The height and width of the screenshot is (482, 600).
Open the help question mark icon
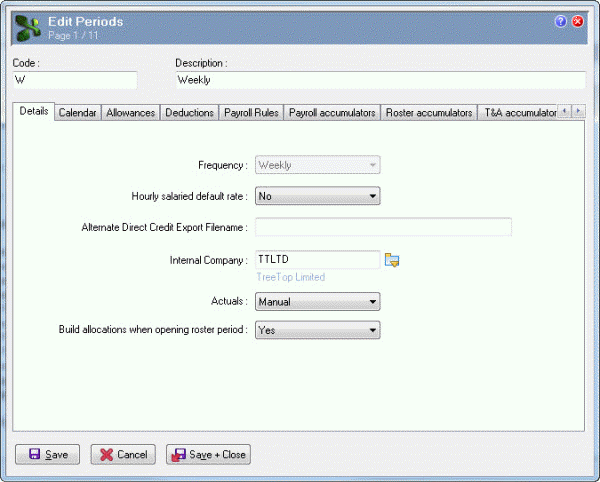pos(561,21)
